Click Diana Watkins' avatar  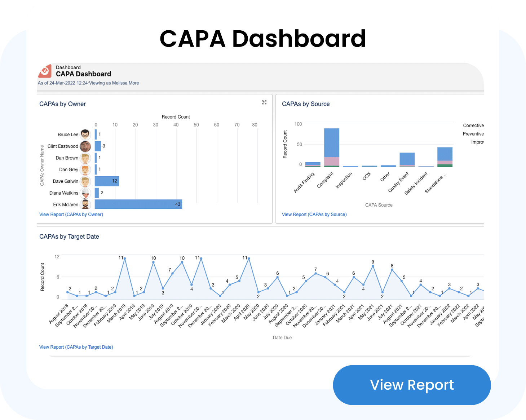(85, 193)
